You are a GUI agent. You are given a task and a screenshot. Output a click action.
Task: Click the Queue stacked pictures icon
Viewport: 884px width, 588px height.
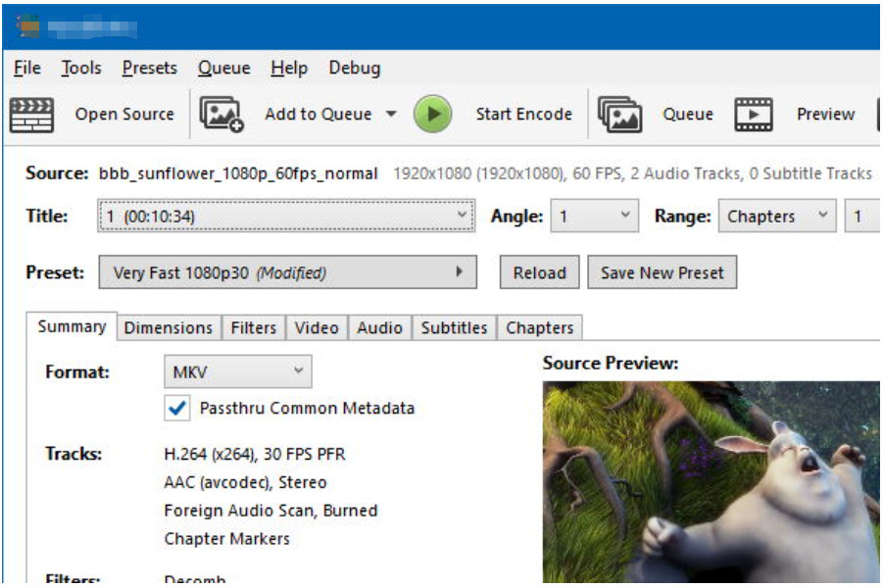619,115
